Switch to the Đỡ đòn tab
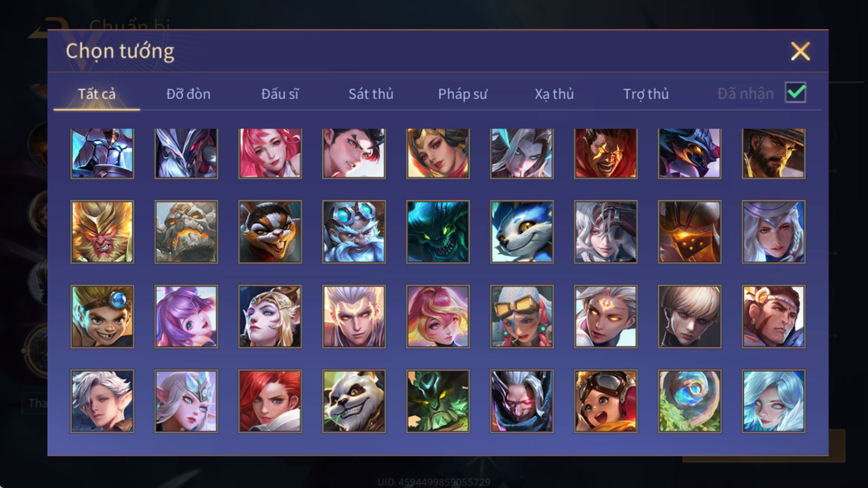 tap(188, 94)
